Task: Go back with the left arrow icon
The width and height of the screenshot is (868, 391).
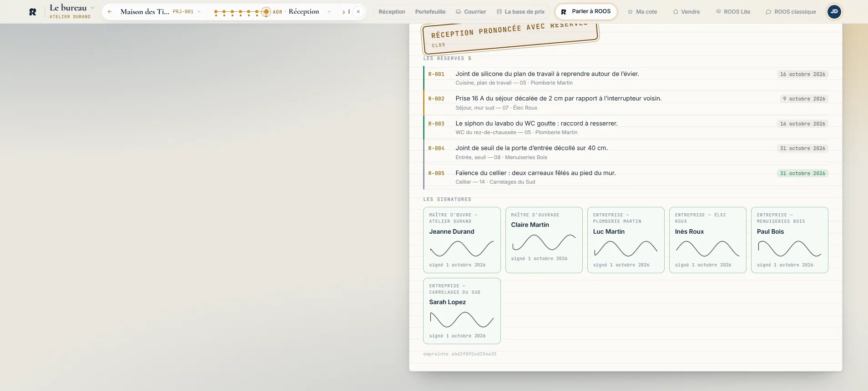Action: coord(110,12)
